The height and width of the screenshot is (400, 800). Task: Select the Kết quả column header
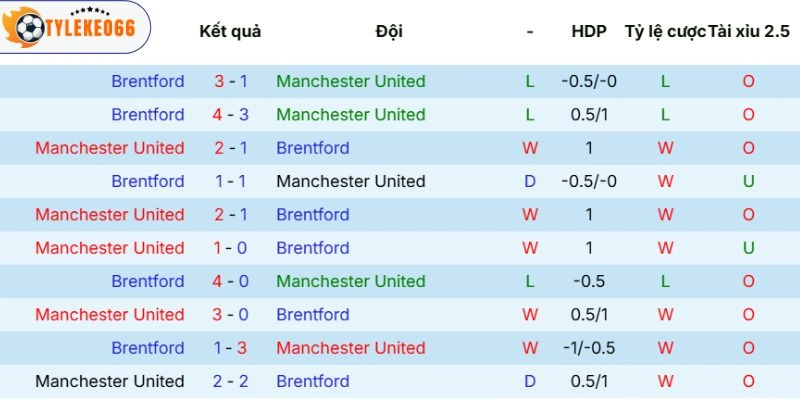click(230, 31)
